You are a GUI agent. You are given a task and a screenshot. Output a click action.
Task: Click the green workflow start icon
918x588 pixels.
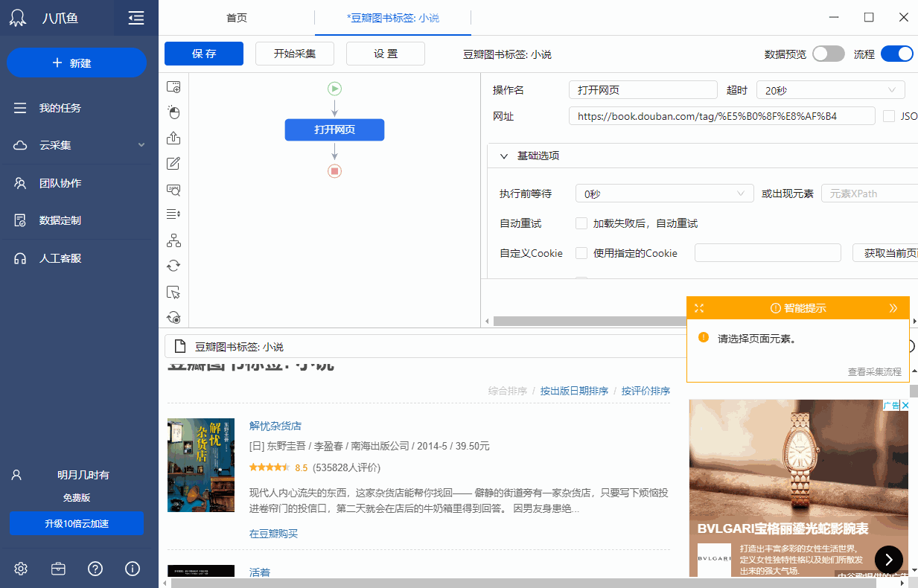click(334, 89)
